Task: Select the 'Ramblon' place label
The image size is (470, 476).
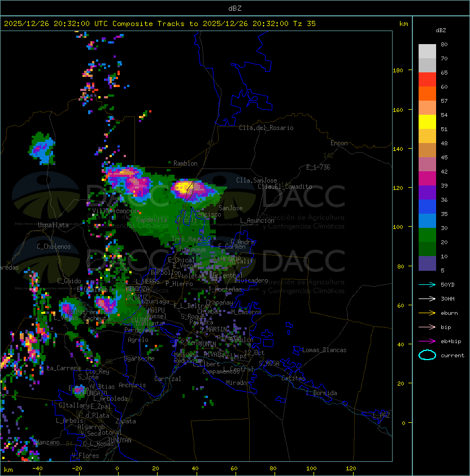Action: pos(185,163)
